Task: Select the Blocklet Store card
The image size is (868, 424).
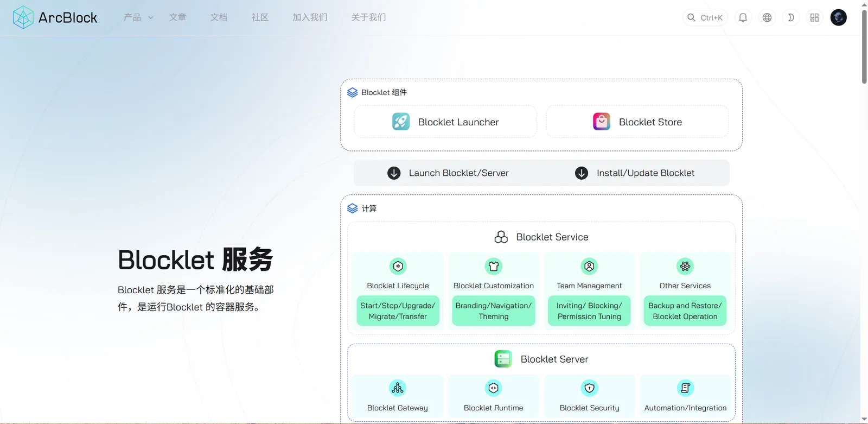Action: point(637,122)
